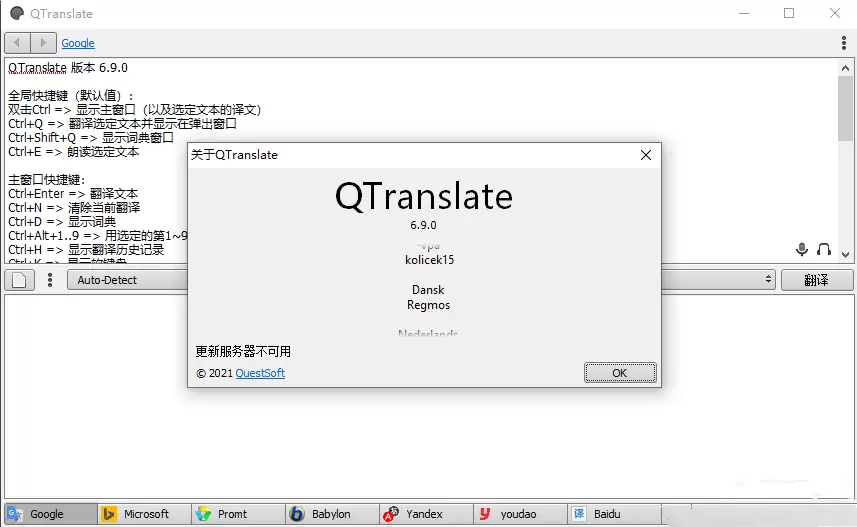Screen dimensions: 857x527
Task: Click the "Ctrl+H => 显示翻译历史记录" line
Action: (x=86, y=249)
